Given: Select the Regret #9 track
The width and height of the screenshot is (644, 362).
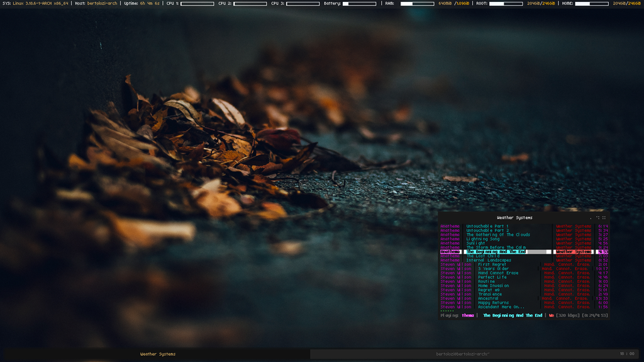Looking at the screenshot, I should (488, 290).
